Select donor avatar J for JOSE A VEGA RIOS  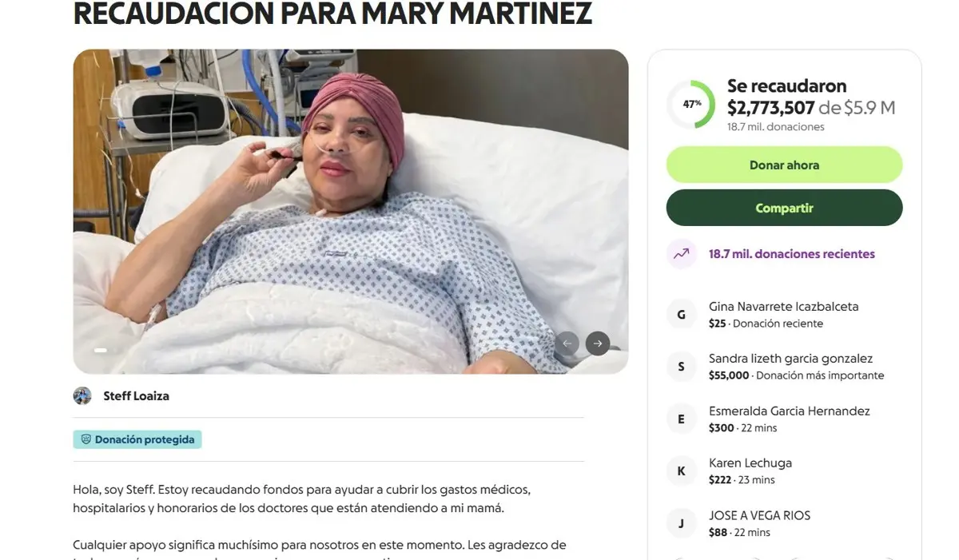[681, 524]
